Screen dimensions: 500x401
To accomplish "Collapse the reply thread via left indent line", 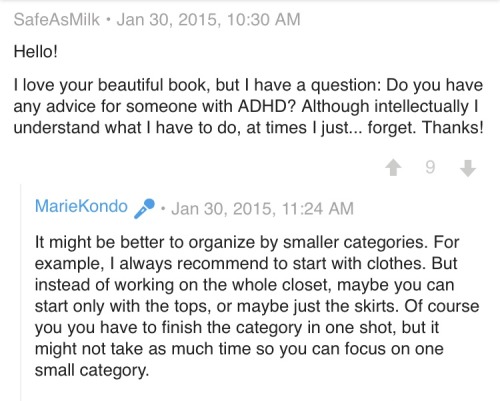I will pos(21,292).
